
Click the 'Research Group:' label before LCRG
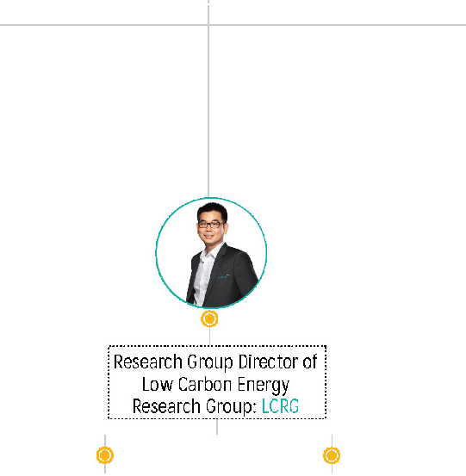(x=195, y=406)
